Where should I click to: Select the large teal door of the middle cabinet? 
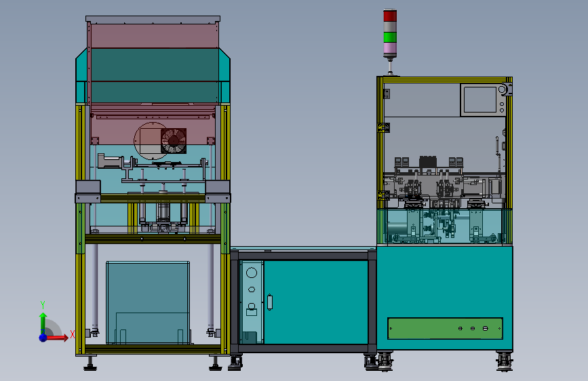[316, 302]
